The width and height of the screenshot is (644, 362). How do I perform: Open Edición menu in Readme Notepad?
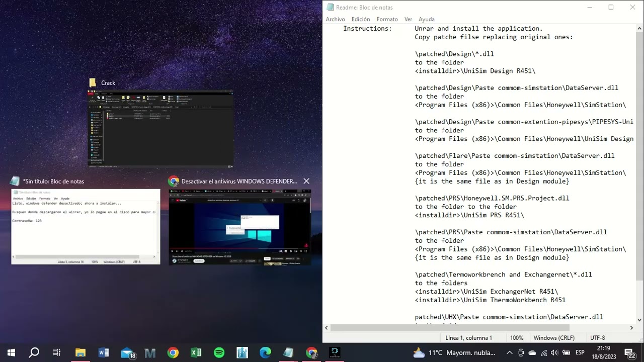point(361,19)
